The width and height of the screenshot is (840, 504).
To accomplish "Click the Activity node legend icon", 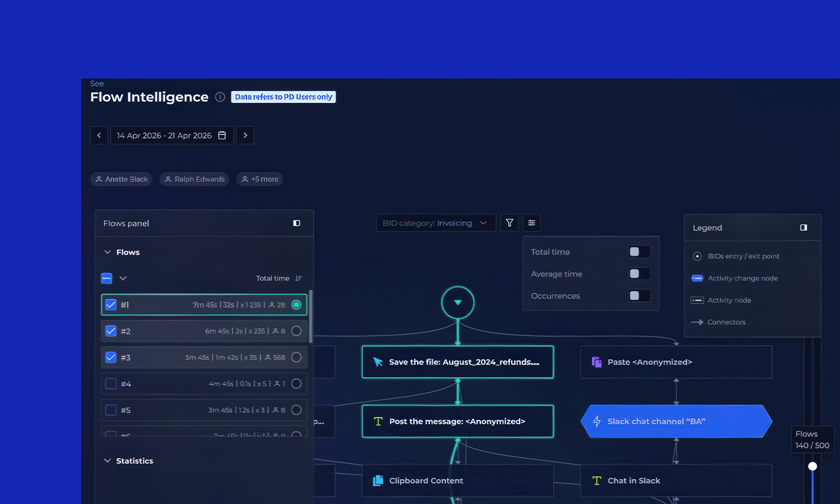I will [697, 300].
